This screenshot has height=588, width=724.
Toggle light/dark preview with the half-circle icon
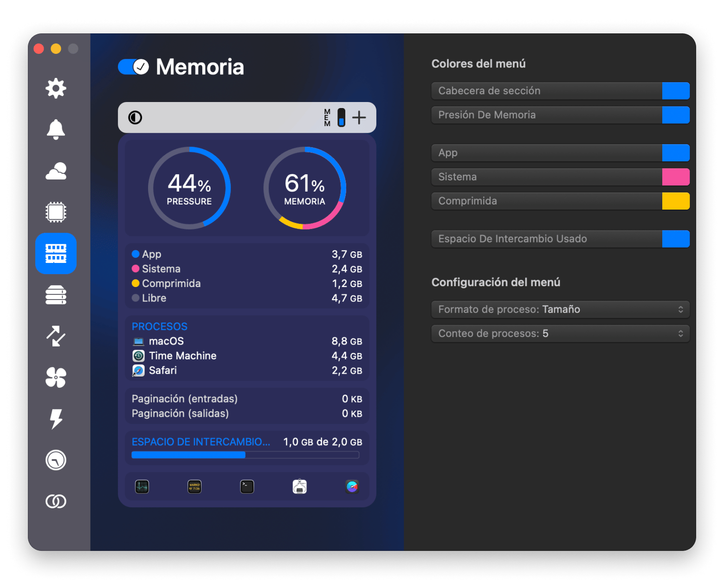(x=135, y=118)
